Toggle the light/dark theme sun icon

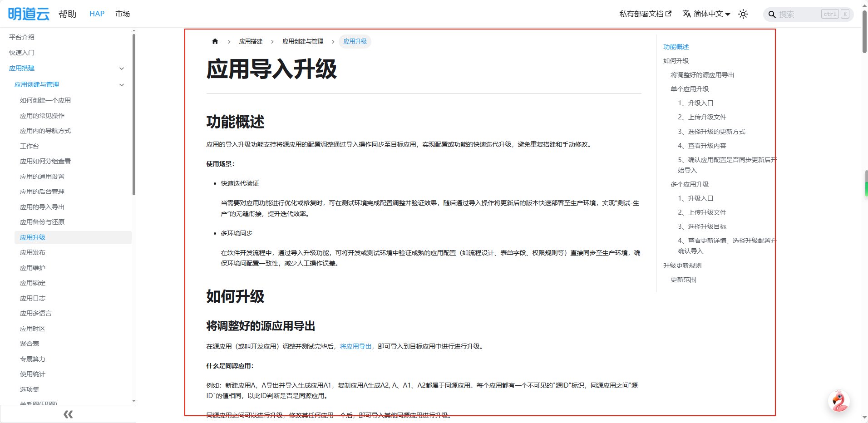pyautogui.click(x=743, y=14)
